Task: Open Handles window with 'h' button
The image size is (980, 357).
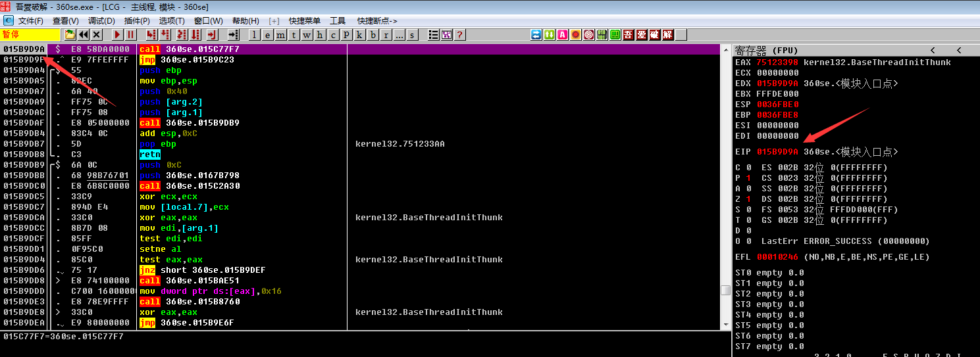Action: point(321,35)
